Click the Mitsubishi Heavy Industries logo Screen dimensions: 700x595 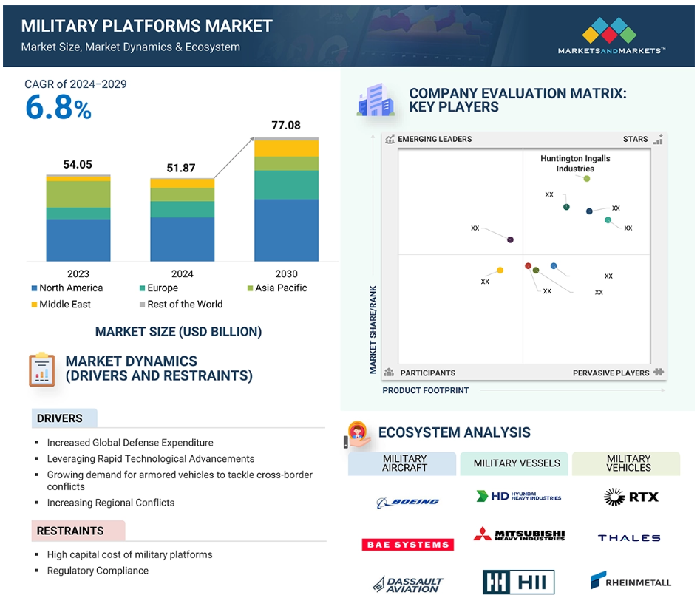click(x=519, y=534)
